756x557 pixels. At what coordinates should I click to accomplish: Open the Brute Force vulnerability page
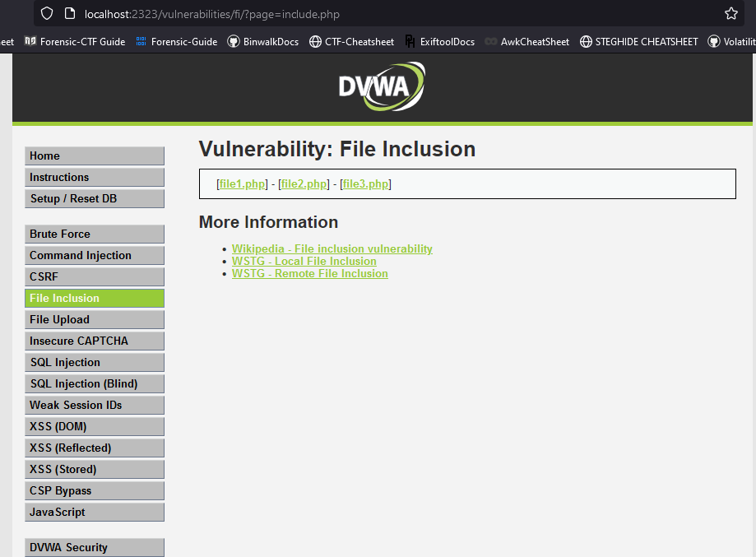(95, 234)
